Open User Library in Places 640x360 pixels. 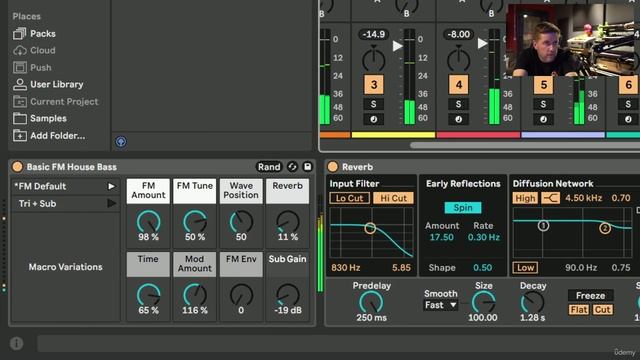click(x=48, y=84)
